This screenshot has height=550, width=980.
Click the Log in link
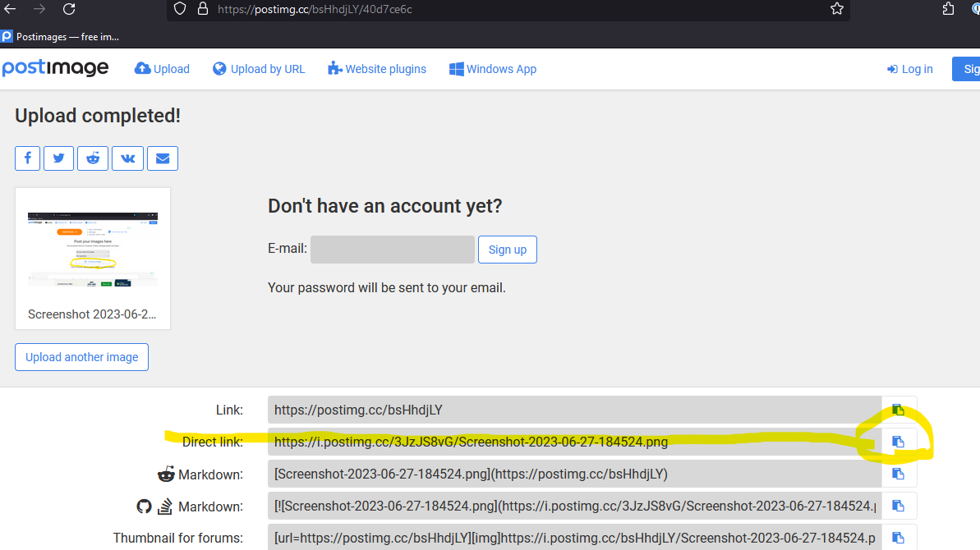(x=909, y=69)
